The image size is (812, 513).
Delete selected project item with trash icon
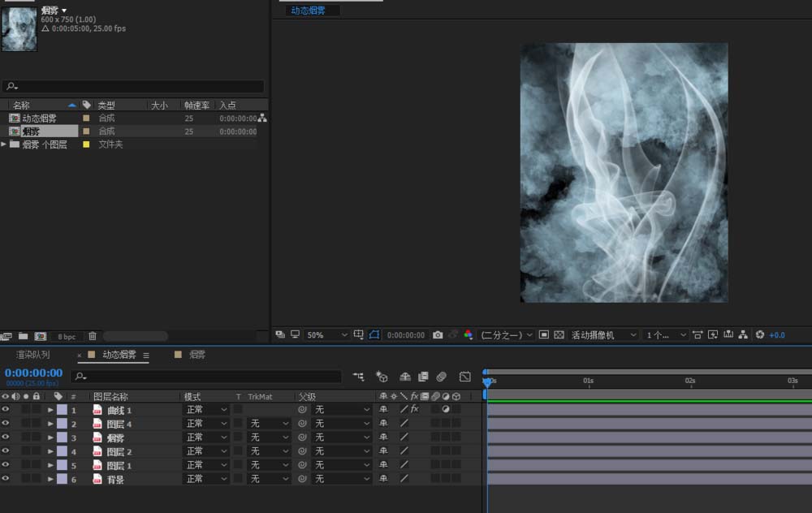click(x=93, y=336)
